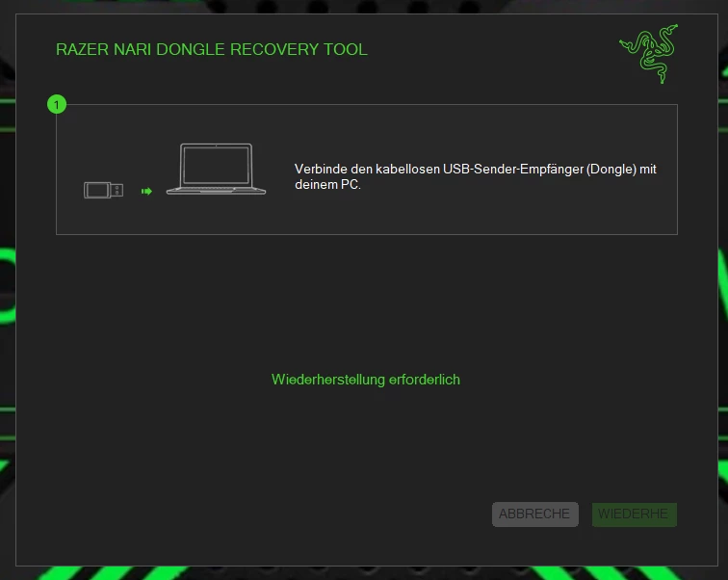Click the green arrow between dongle and laptop
The height and width of the screenshot is (580, 728).
coord(146,191)
